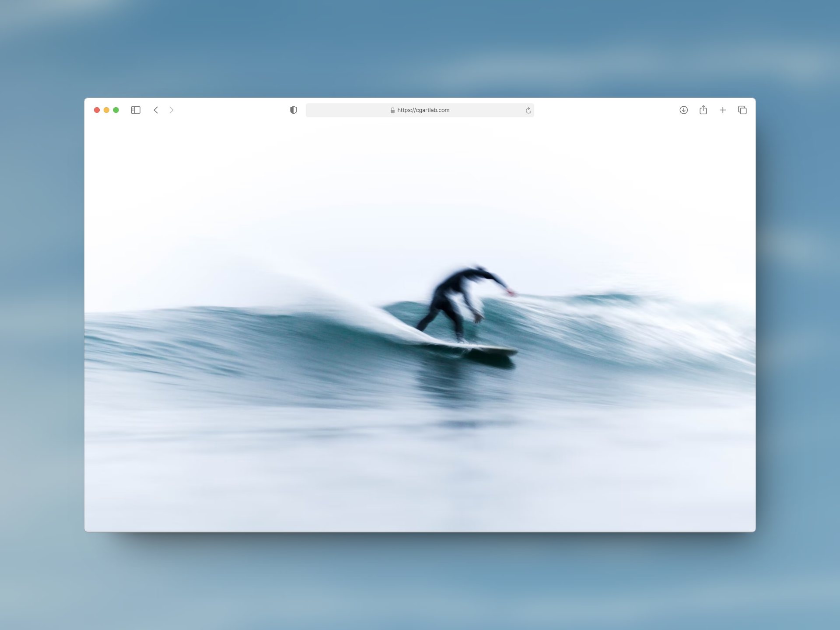Toggle the Safari sidebar panel
The width and height of the screenshot is (840, 630).
[x=136, y=110]
